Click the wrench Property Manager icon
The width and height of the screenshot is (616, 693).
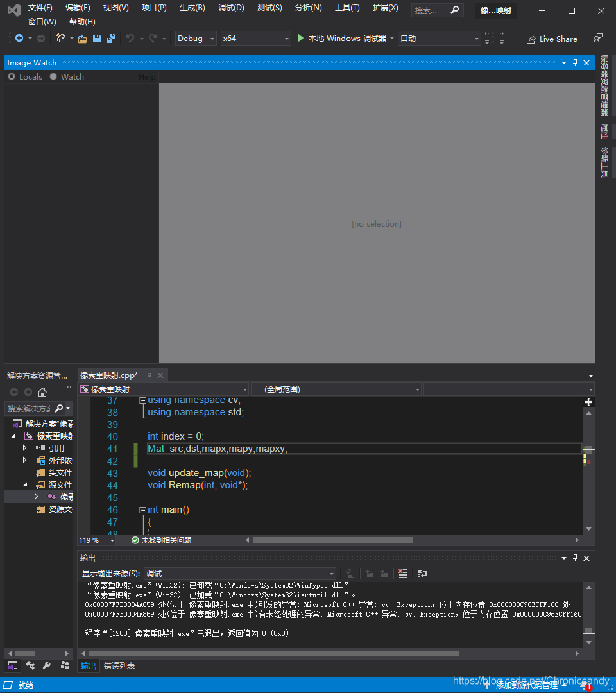tap(47, 665)
